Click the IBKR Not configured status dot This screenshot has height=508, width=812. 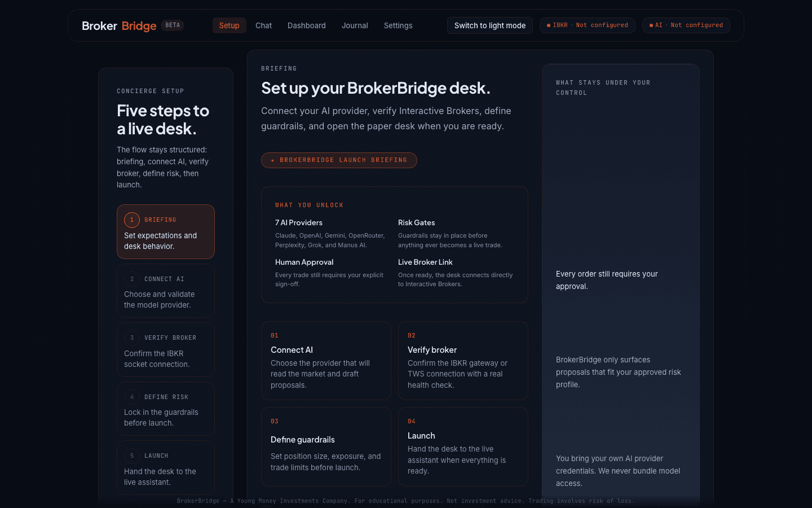point(548,25)
